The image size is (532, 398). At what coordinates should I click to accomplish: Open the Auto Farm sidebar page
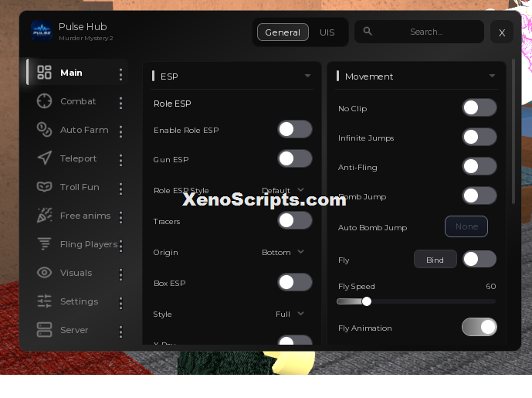pyautogui.click(x=84, y=130)
